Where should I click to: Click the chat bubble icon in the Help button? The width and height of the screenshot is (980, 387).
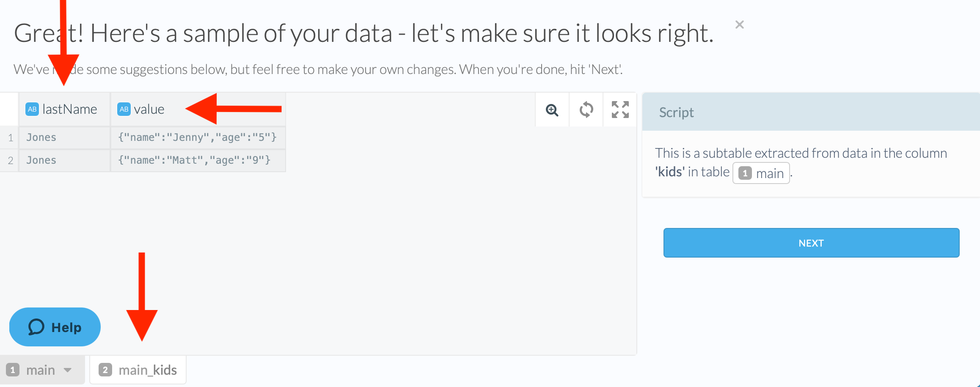(36, 327)
